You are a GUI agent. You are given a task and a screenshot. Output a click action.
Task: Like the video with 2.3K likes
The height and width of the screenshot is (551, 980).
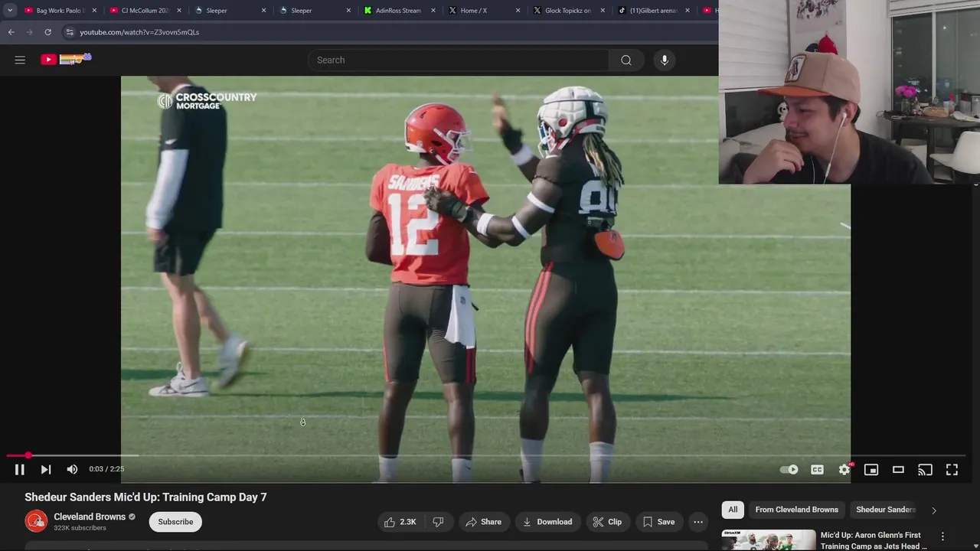[400, 522]
